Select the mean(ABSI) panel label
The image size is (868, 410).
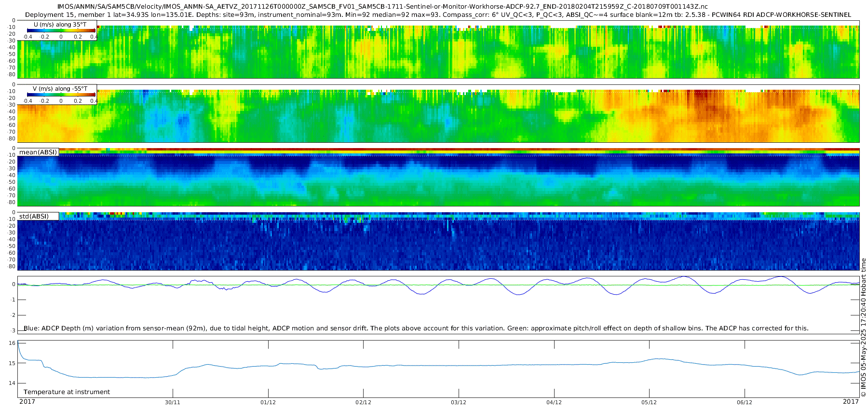38,152
